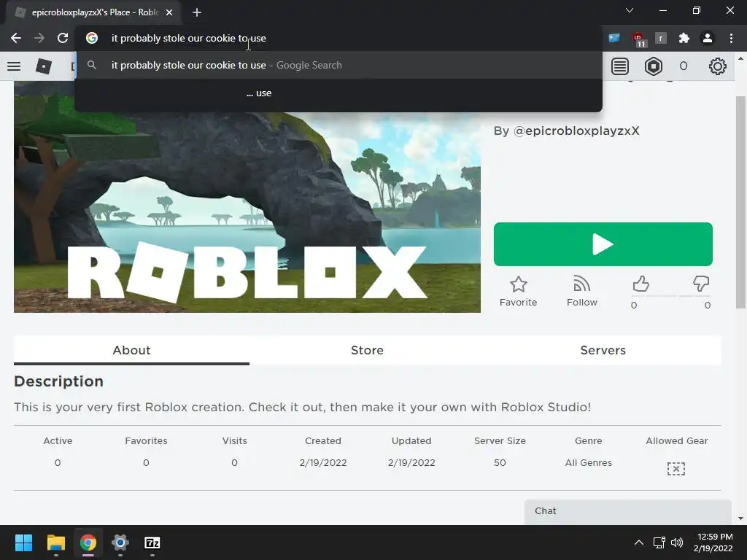Screen dimensions: 747x560
Task: Switch to the Servers tab
Action: 603,351
